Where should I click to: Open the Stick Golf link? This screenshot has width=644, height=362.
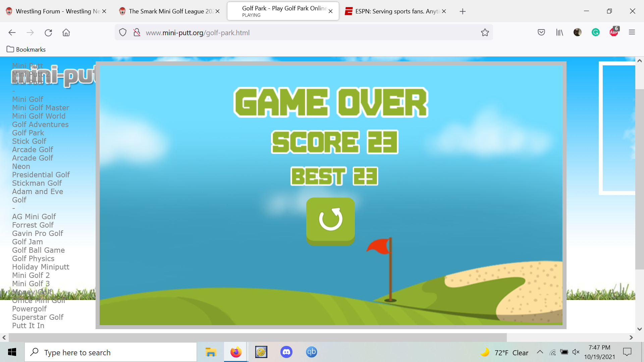click(29, 141)
